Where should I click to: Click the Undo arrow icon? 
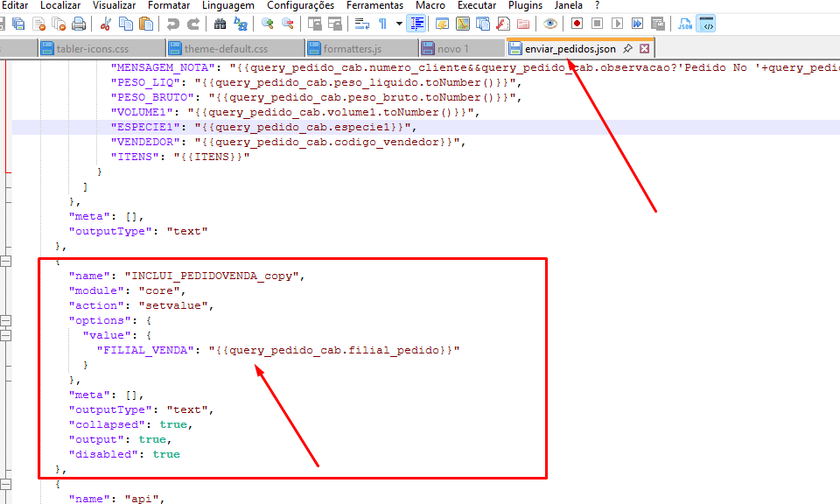coord(173,24)
